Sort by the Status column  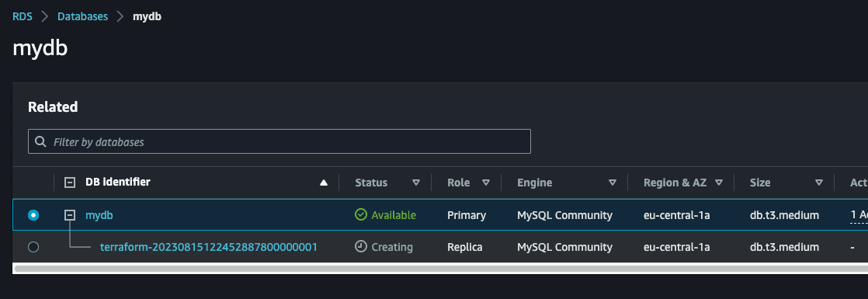click(x=415, y=183)
